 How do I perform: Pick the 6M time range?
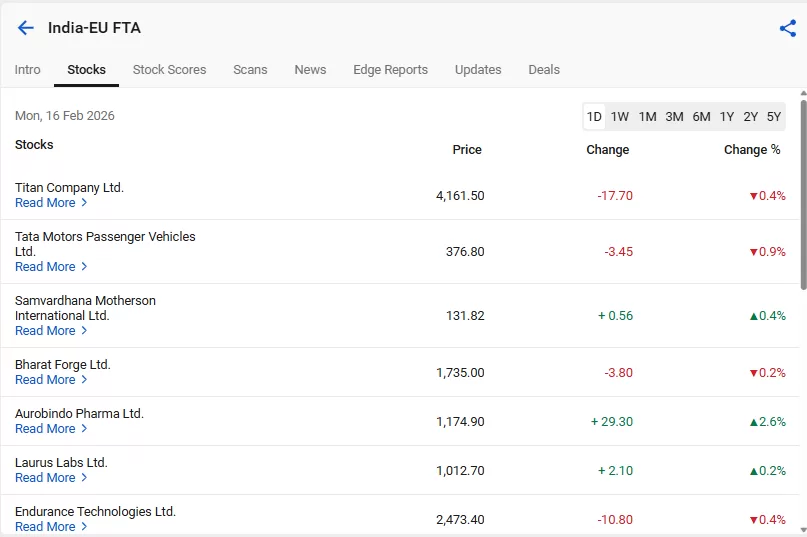coord(701,117)
